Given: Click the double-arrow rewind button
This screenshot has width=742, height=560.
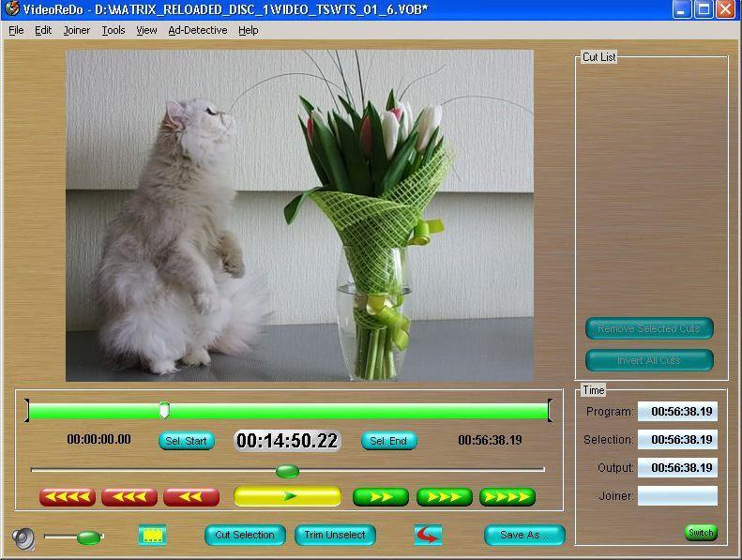Looking at the screenshot, I should tap(191, 497).
